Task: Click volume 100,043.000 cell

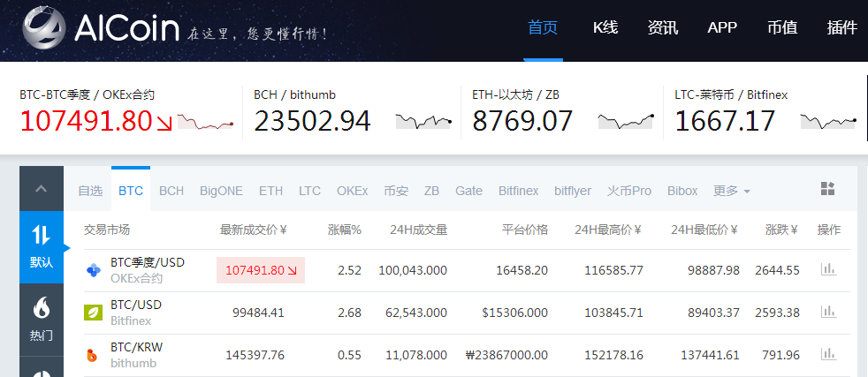Action: [x=413, y=270]
